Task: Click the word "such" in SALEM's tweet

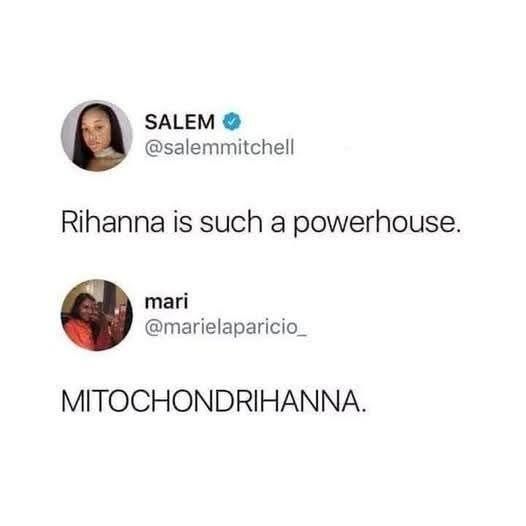Action: [231, 222]
